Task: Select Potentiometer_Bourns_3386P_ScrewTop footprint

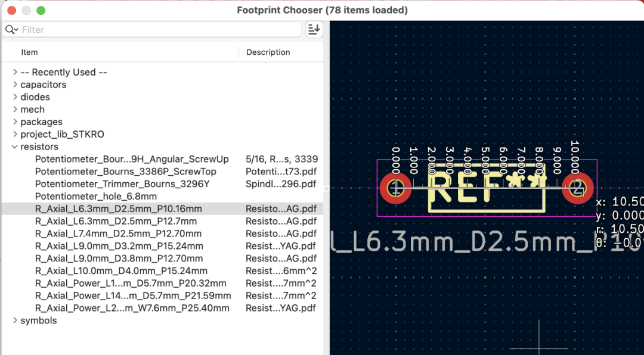Action: coord(125,172)
